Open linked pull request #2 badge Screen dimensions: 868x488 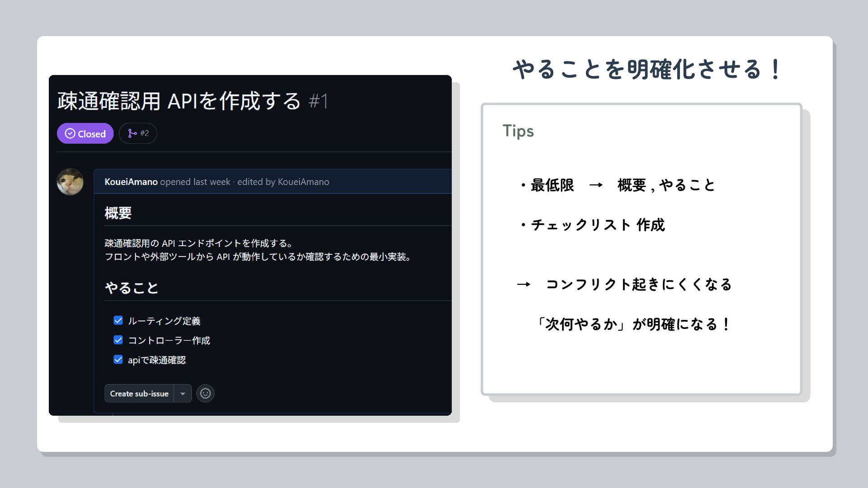(138, 133)
